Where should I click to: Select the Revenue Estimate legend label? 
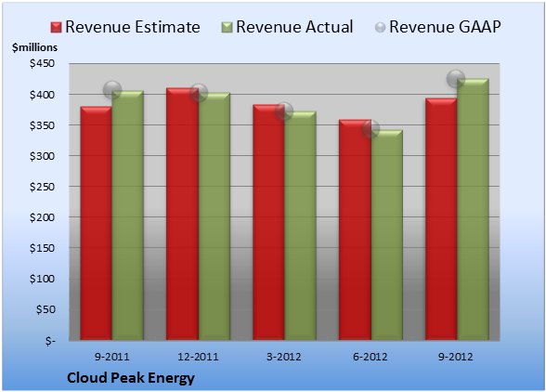(x=133, y=27)
